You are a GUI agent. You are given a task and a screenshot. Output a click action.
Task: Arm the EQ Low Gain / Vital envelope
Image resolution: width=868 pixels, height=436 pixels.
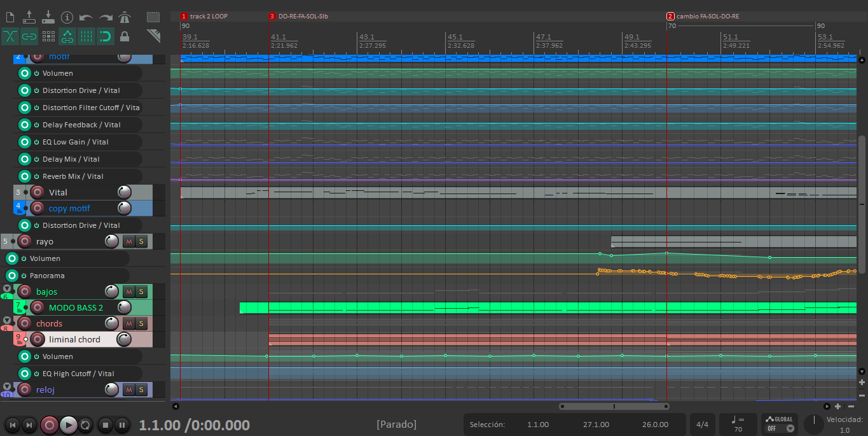point(25,142)
